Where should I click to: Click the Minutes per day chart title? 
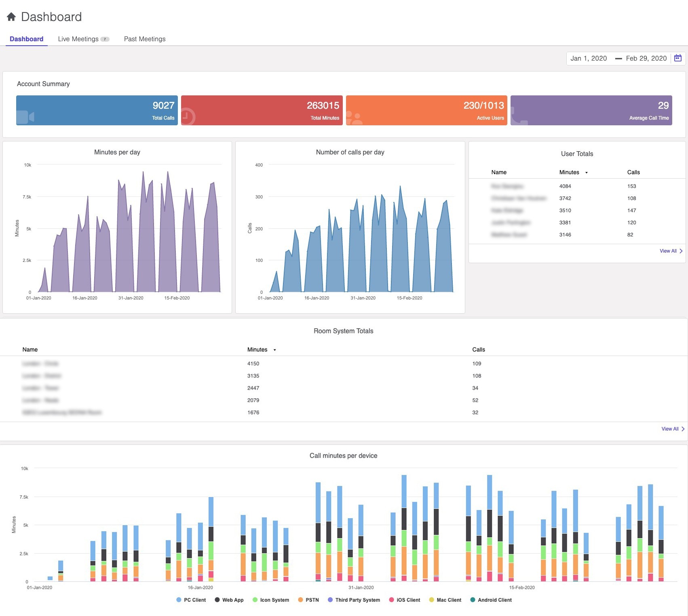coord(117,152)
